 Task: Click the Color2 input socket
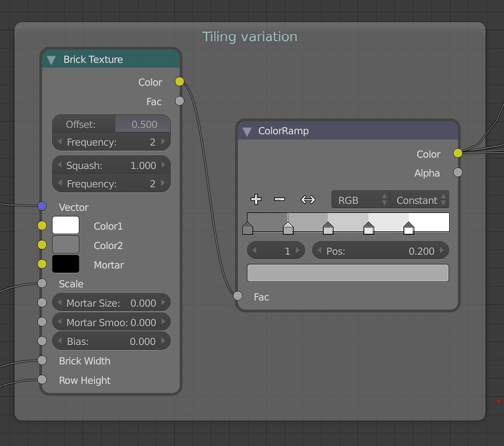tap(42, 245)
